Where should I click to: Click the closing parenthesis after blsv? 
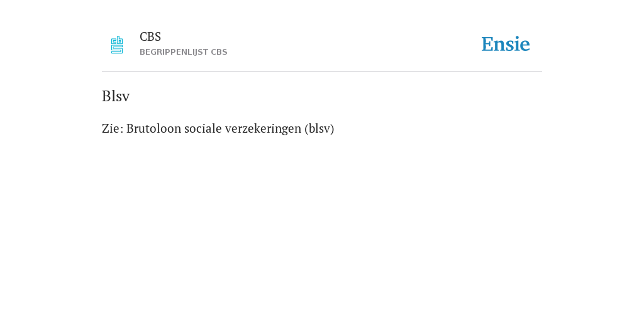click(332, 129)
